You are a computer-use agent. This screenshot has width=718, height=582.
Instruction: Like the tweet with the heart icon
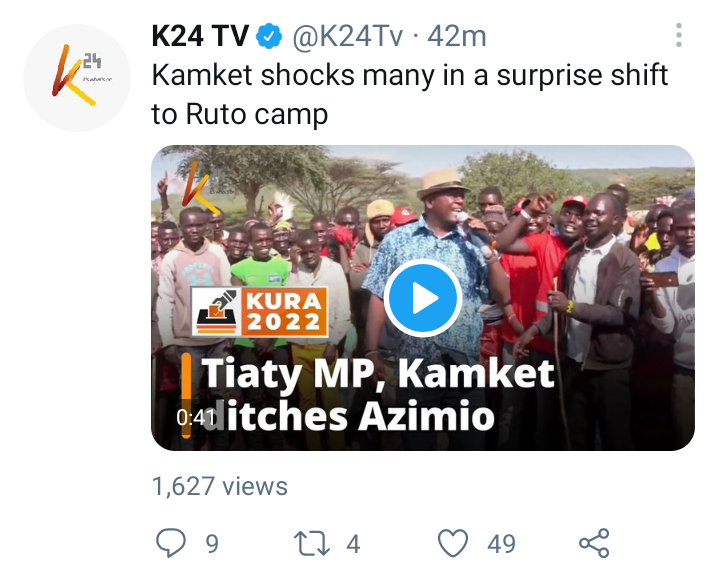[x=453, y=543]
